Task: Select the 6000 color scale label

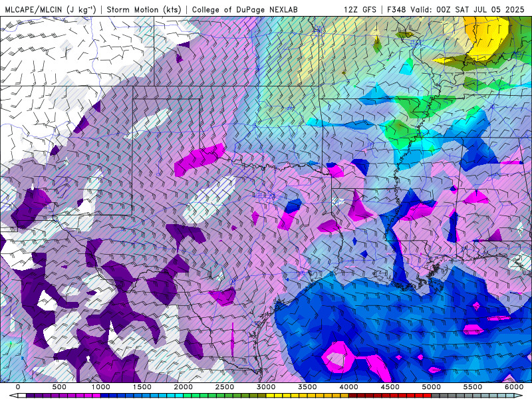Action: pyautogui.click(x=514, y=387)
